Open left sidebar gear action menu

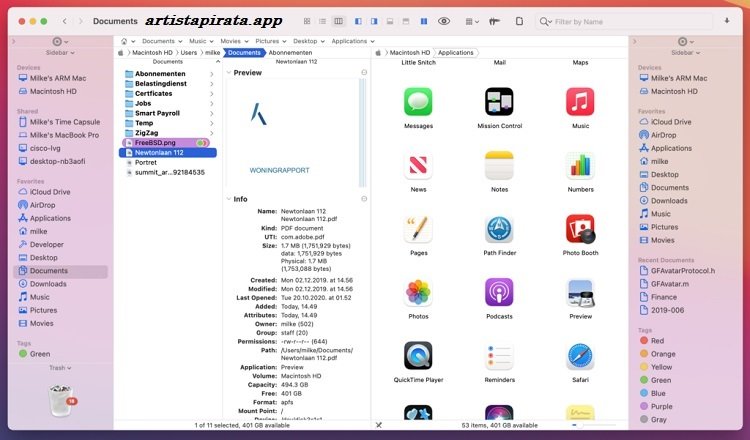(x=60, y=42)
